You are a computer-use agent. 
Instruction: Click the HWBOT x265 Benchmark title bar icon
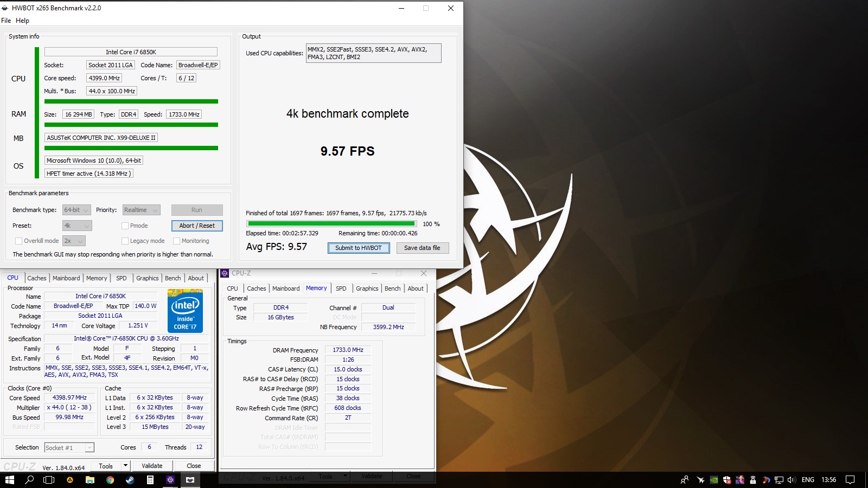(5, 8)
